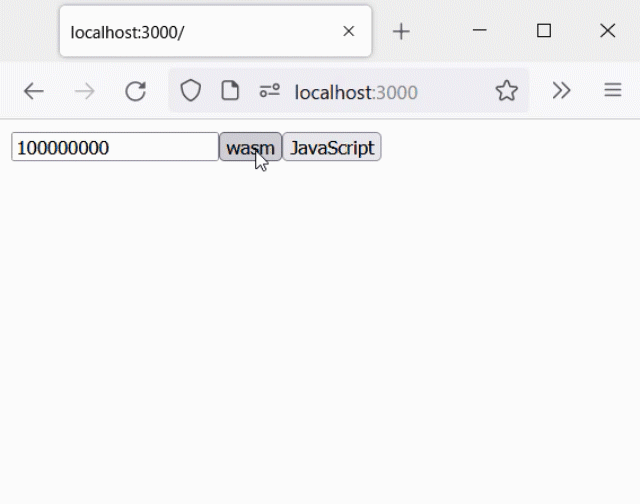Focus the number field with 100000000
This screenshot has width=640, height=504.
click(x=115, y=147)
